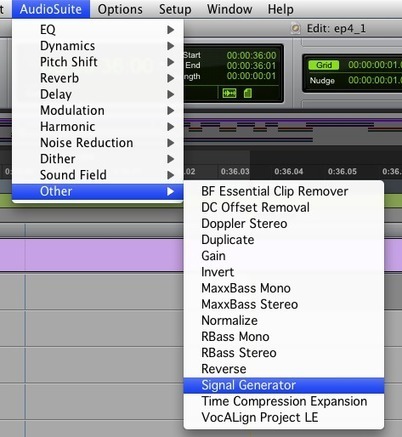
Task: Click the session icon beside Edit: ep4_1
Action: (x=296, y=29)
